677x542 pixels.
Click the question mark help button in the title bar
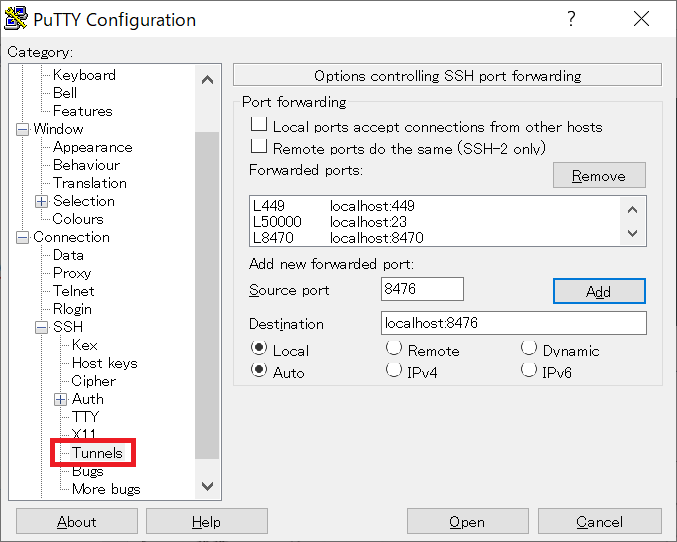click(571, 19)
